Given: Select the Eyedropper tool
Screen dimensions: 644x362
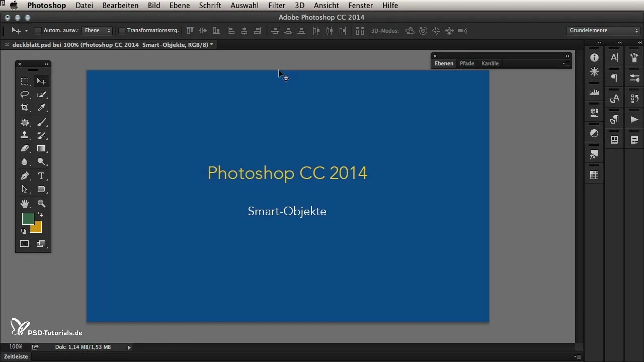Looking at the screenshot, I should [x=41, y=108].
